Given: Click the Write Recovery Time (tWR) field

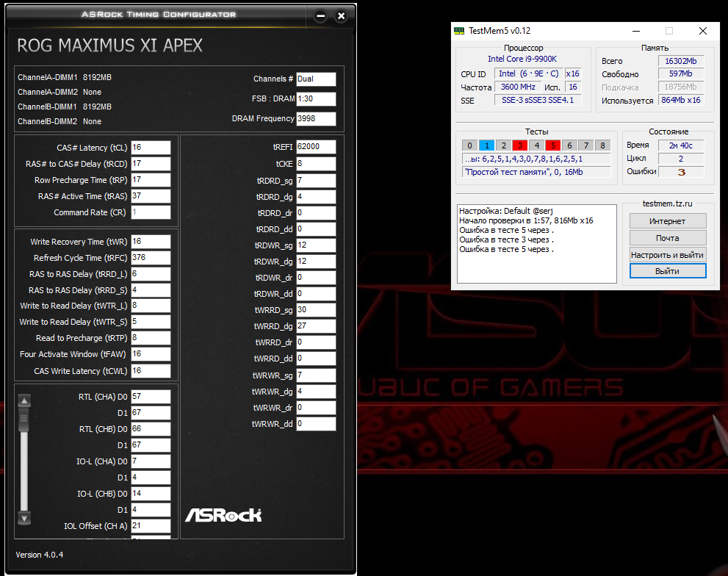Looking at the screenshot, I should (151, 242).
